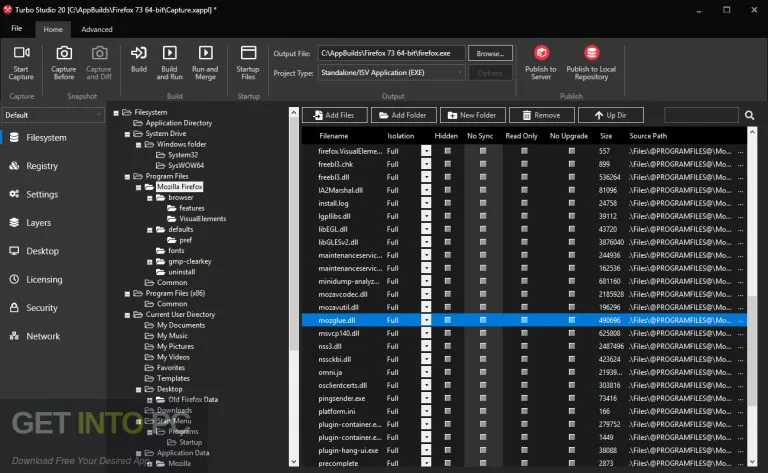Click the search magnifier icon
Image resolution: width=768 pixels, height=473 pixels.
click(x=749, y=115)
